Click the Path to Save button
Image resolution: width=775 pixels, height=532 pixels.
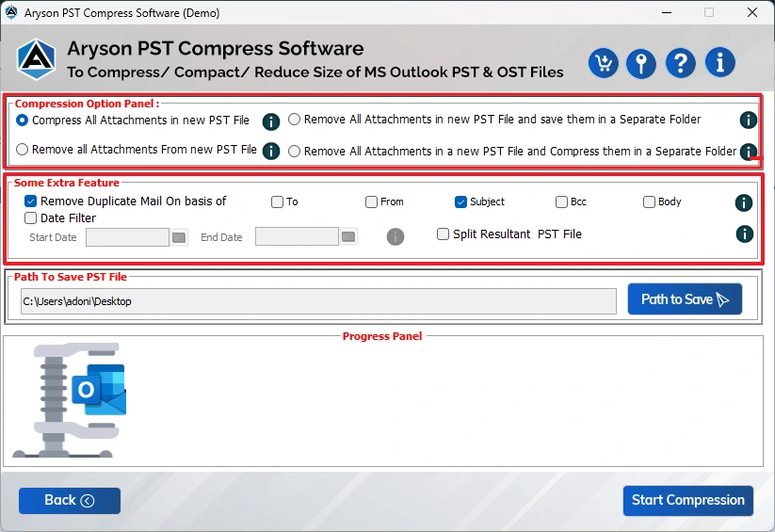click(685, 299)
